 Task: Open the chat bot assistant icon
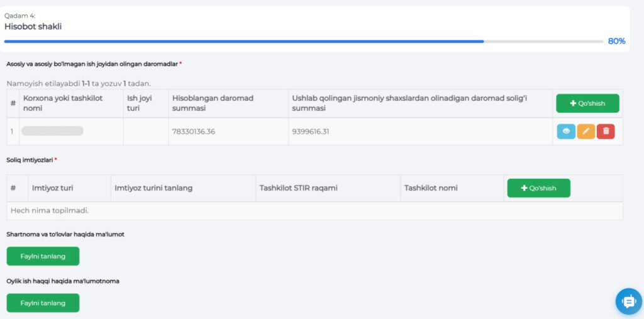[628, 301]
